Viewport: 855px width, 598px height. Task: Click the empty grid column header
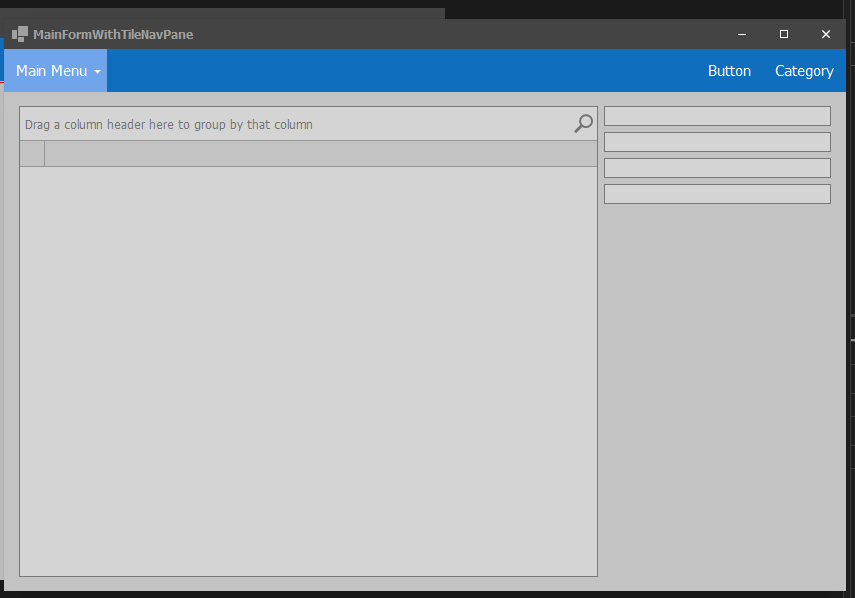pyautogui.click(x=321, y=154)
